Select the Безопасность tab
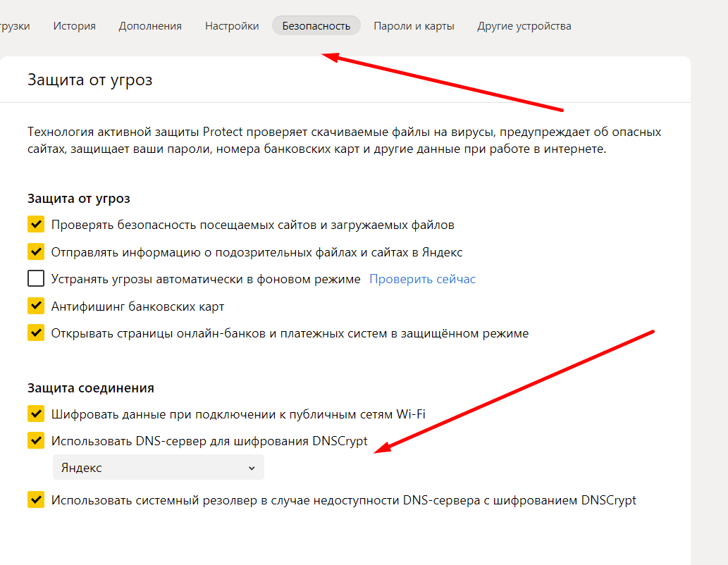The image size is (728, 565). click(x=316, y=26)
